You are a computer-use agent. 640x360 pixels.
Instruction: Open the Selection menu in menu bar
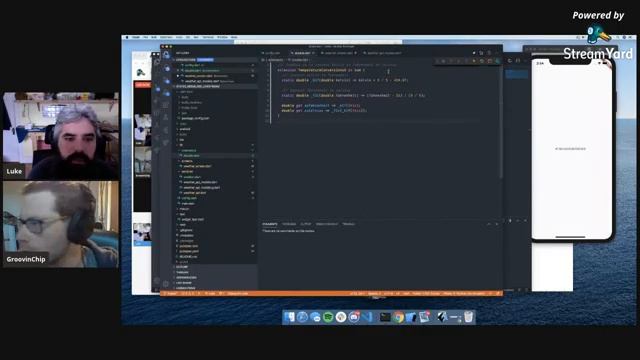[166, 37]
